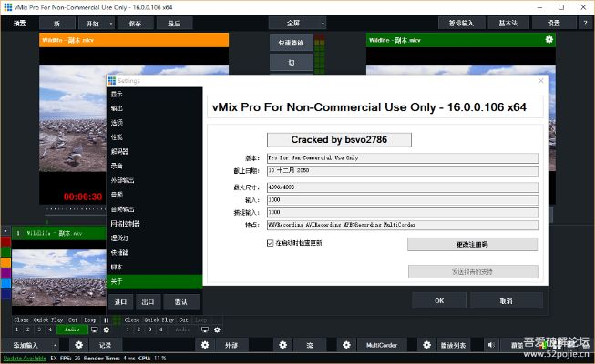Open 网络控制器 settings category

(154, 224)
